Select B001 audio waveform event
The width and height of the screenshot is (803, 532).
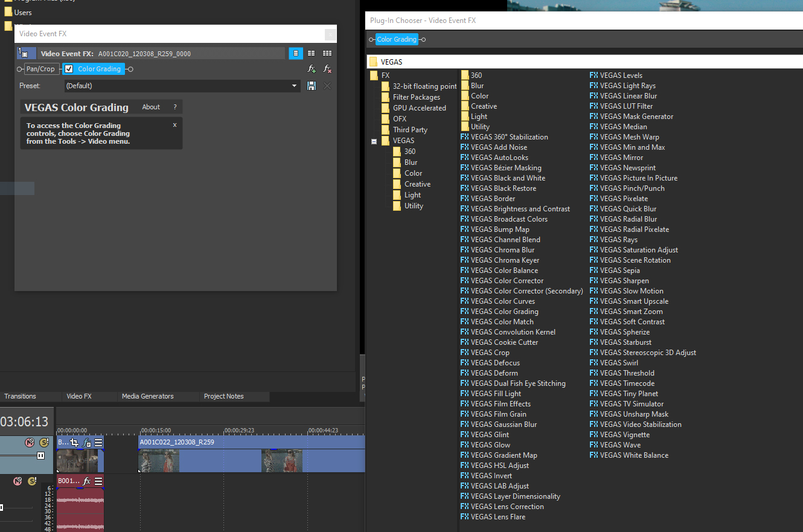(80, 509)
